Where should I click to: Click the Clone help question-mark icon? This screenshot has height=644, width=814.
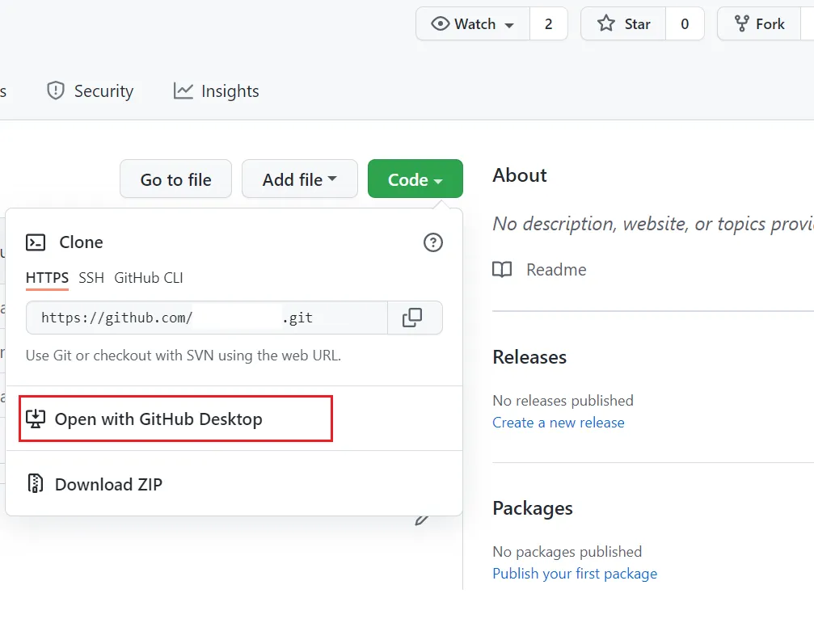click(433, 242)
